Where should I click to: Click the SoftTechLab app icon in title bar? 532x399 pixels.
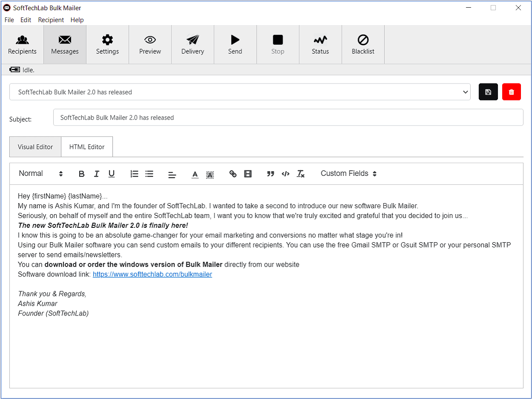(x=7, y=8)
